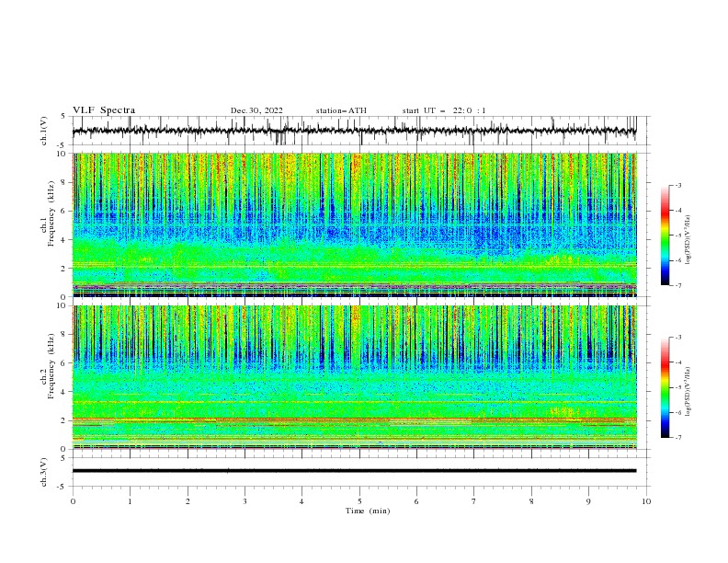728x563 pixels.
Task: Click the ch.3 flat black waveform trace
Action: [354, 471]
